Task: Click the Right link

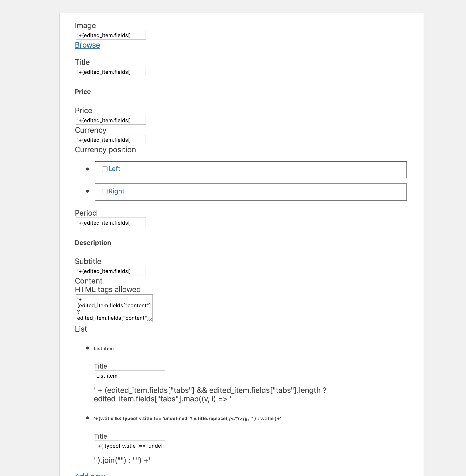Action: (x=116, y=191)
